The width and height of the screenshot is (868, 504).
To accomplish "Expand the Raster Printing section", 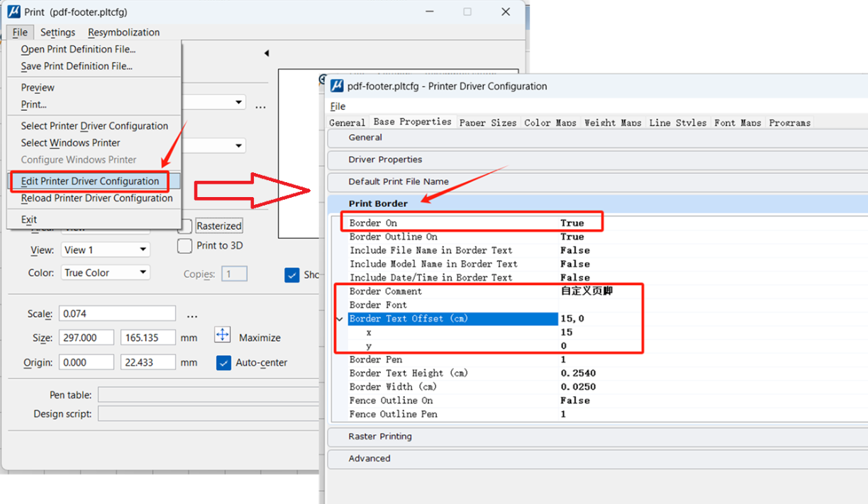I will pos(380,437).
